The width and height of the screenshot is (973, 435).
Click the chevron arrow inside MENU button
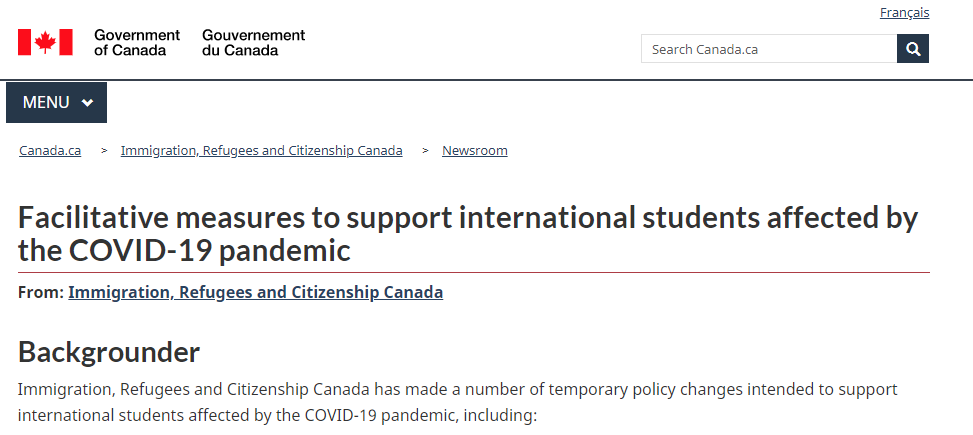click(x=87, y=103)
